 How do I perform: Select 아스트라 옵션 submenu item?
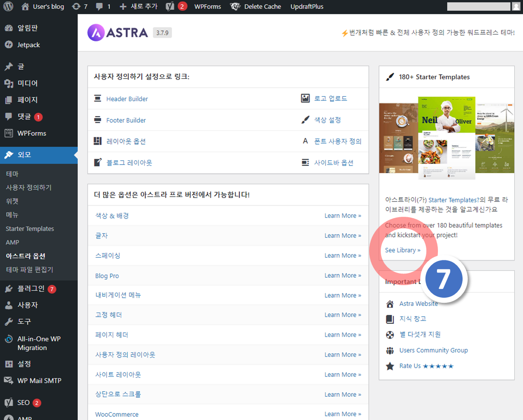[26, 256]
